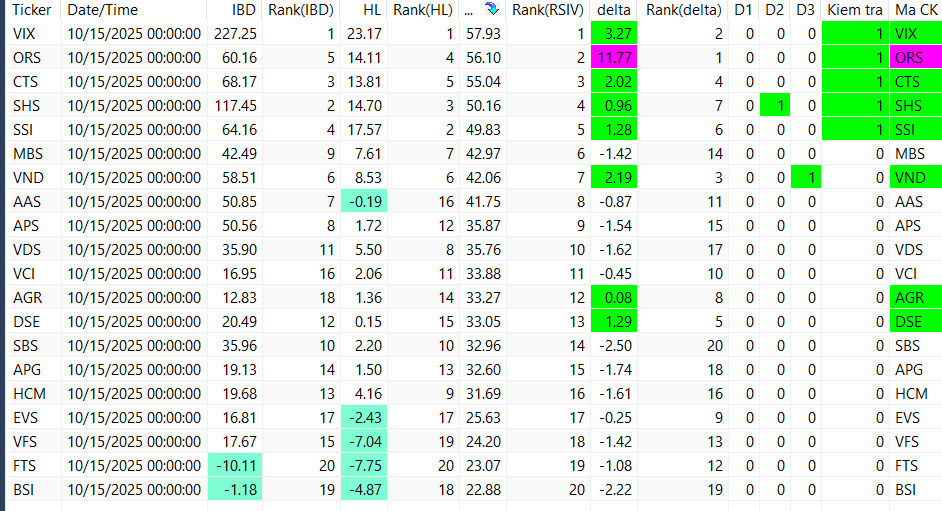Click the HL column header
This screenshot has height=511, width=942.
click(x=372, y=10)
